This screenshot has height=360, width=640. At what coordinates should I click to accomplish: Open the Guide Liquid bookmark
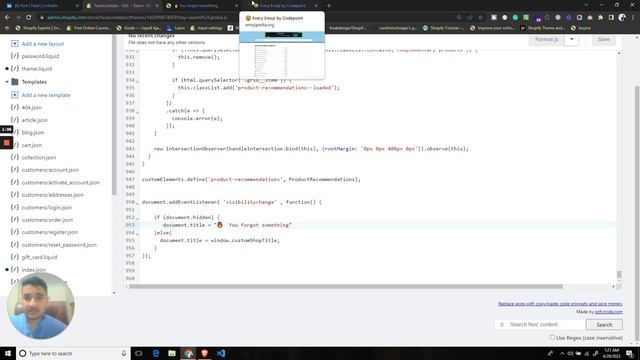coord(139,28)
